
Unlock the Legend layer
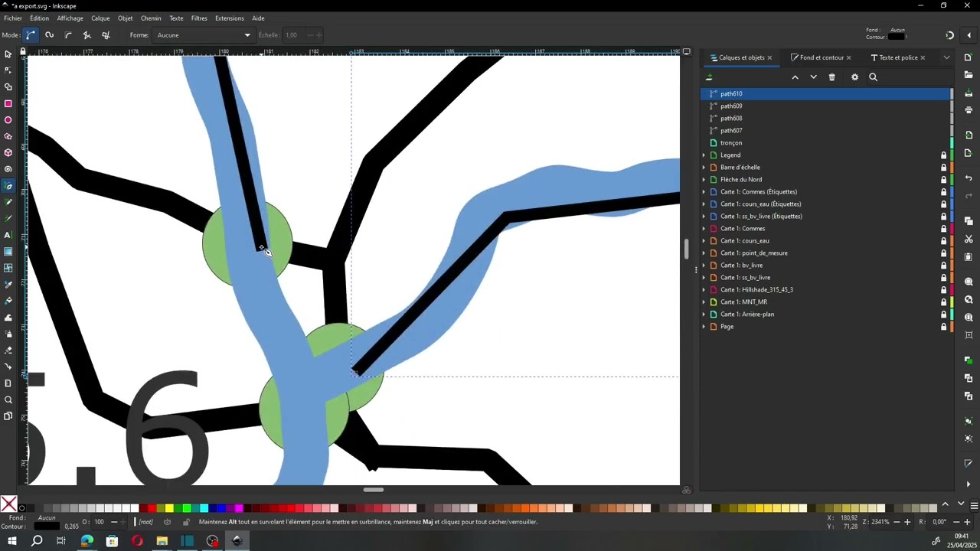(943, 155)
